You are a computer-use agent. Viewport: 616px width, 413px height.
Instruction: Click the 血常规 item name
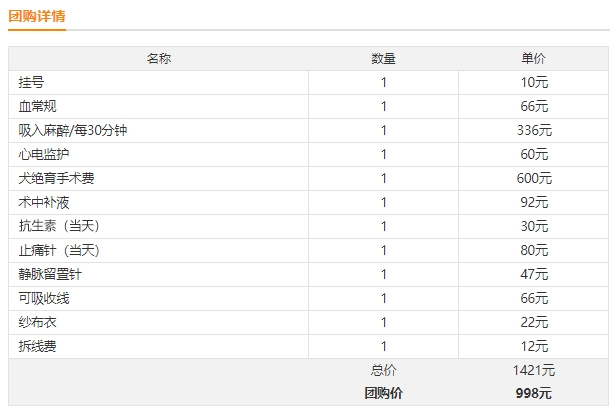click(37, 106)
